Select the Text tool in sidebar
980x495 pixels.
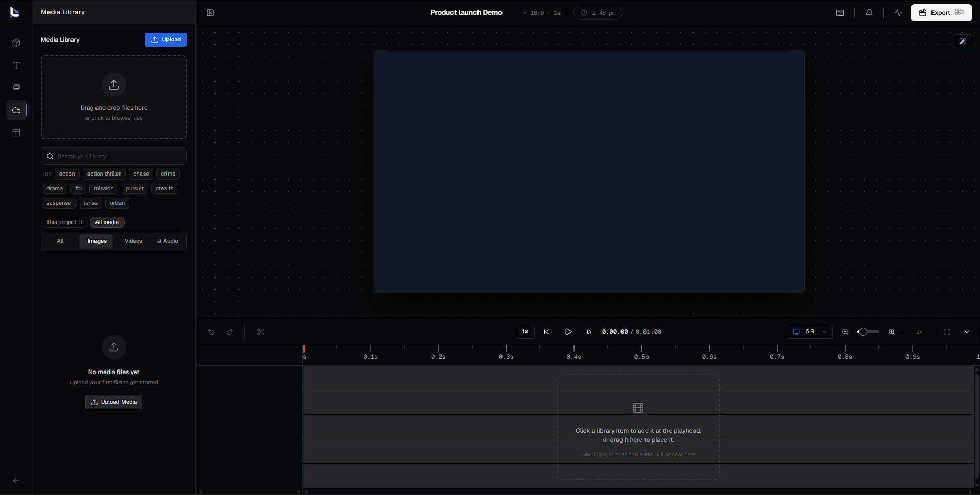point(16,65)
